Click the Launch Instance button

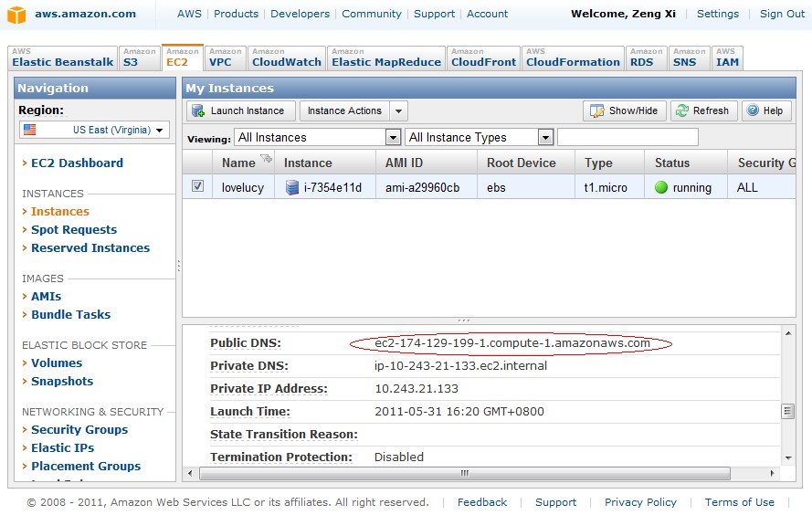point(241,110)
